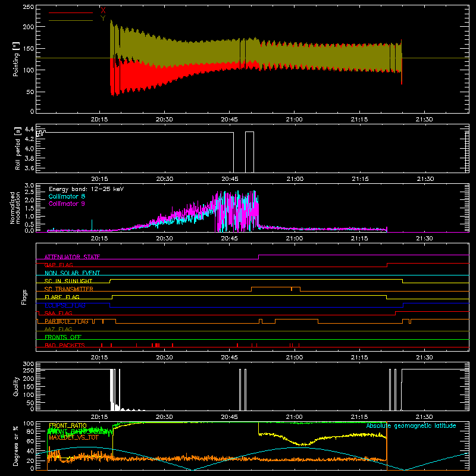Viewport: 476px width, 476px height.
Task: Click the yellow FRONT_RATIO label
Action: pyautogui.click(x=68, y=425)
